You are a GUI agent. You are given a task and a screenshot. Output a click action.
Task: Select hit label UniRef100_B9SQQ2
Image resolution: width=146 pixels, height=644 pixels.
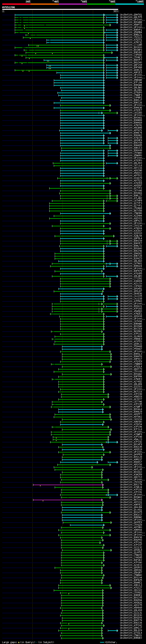[131, 374]
